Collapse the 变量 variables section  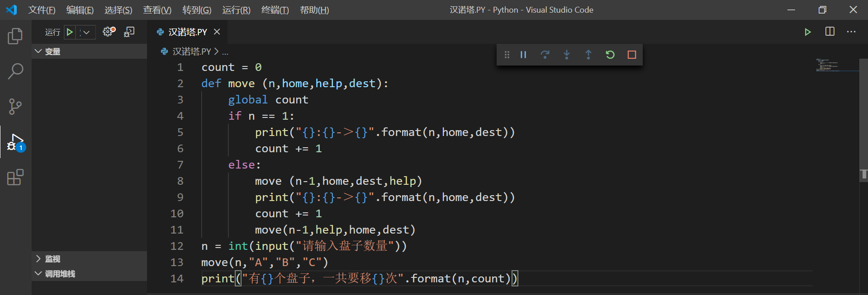pyautogui.click(x=38, y=52)
